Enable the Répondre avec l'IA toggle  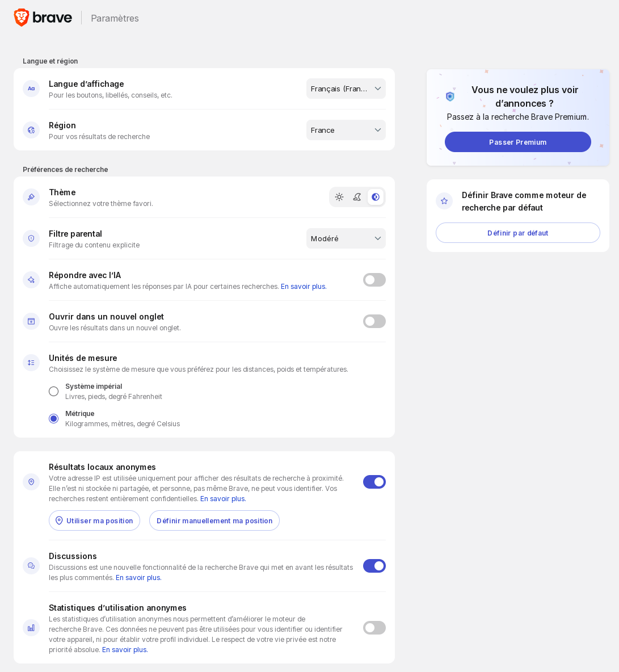click(x=374, y=280)
